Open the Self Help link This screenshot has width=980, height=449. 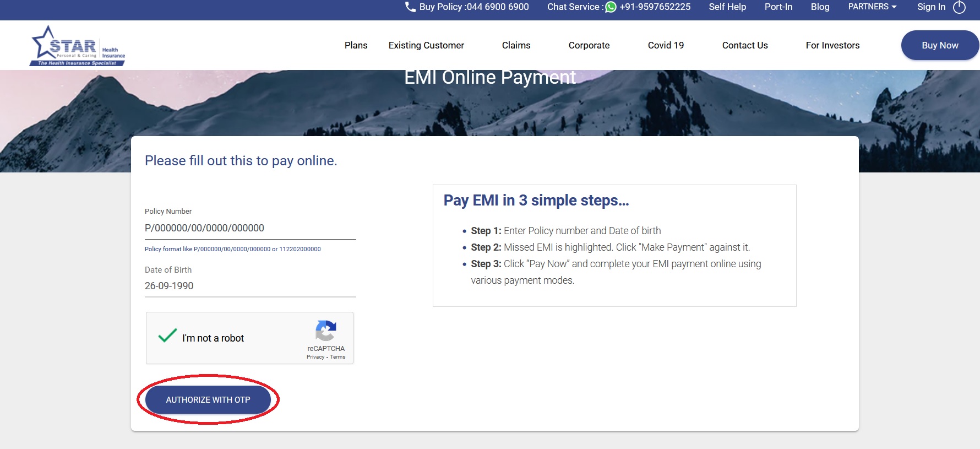click(x=727, y=7)
